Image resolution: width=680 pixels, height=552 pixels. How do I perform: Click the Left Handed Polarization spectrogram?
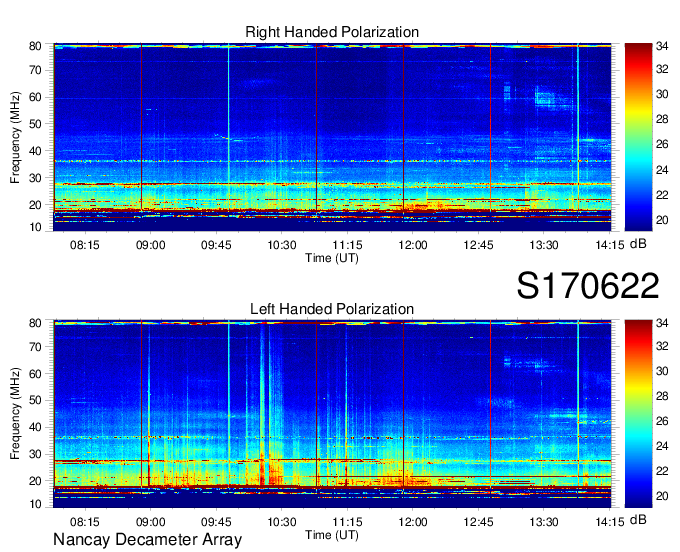click(x=332, y=414)
